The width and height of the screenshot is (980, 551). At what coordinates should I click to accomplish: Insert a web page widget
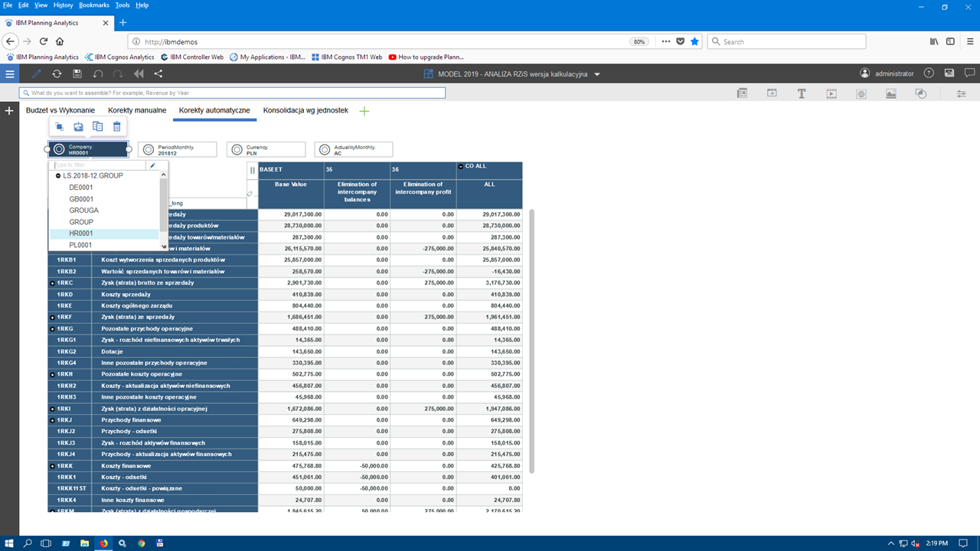pos(861,93)
